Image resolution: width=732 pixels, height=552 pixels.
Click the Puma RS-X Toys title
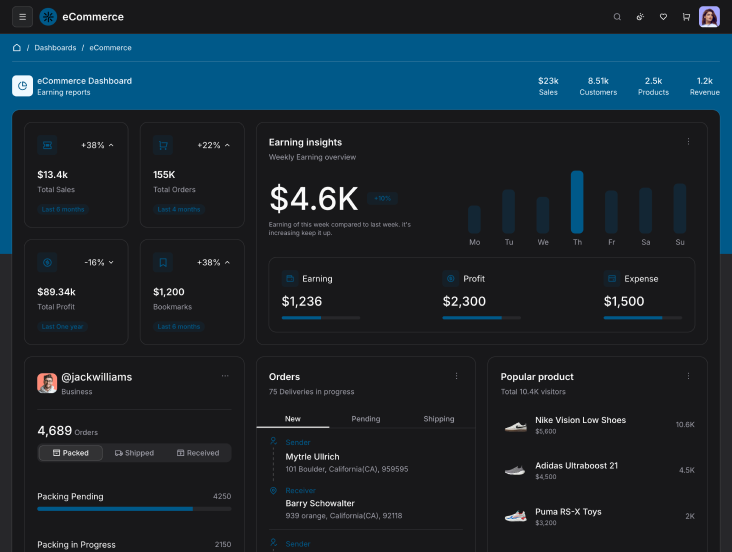pos(568,512)
